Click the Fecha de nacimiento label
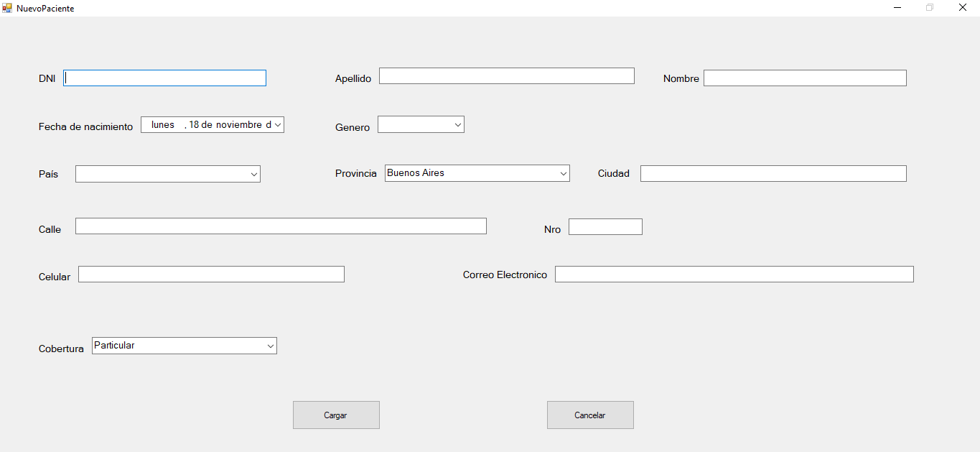Screen dimensions: 980x452 click(x=85, y=127)
